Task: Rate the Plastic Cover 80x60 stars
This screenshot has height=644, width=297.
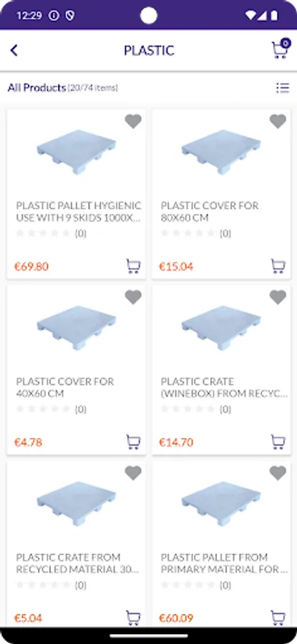Action: 188,233
